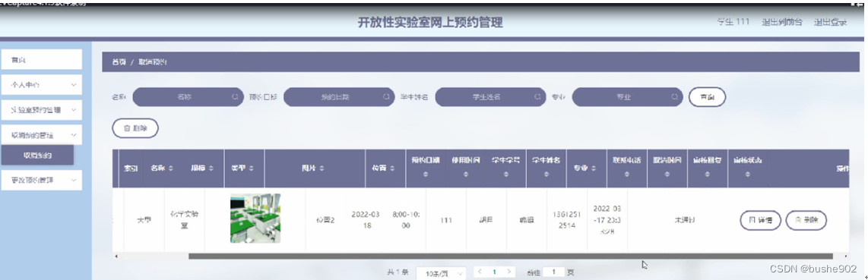The width and height of the screenshot is (868, 280).
Task: Sort table by the 位置 column arrows
Action: [392, 168]
